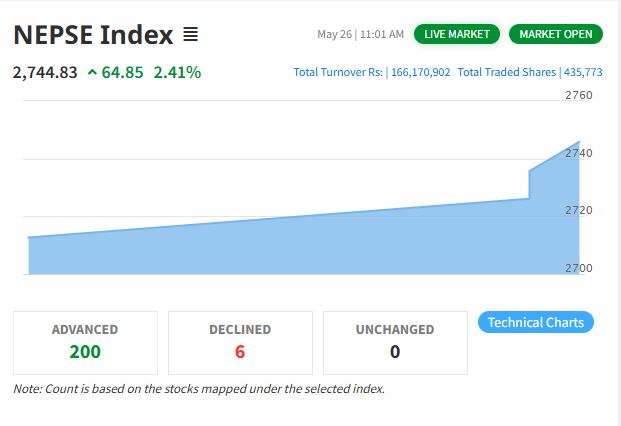Click the declined count 6
Viewport: 621px width, 426px height.
point(240,352)
